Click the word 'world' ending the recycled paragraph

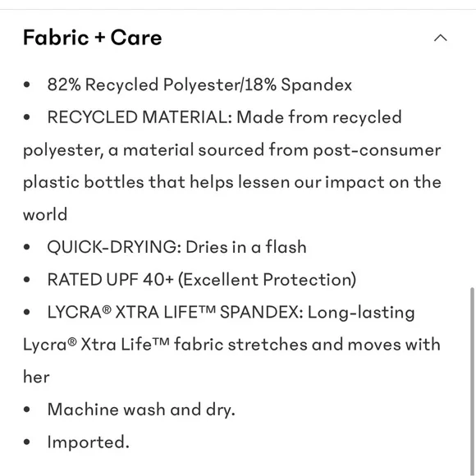click(45, 214)
